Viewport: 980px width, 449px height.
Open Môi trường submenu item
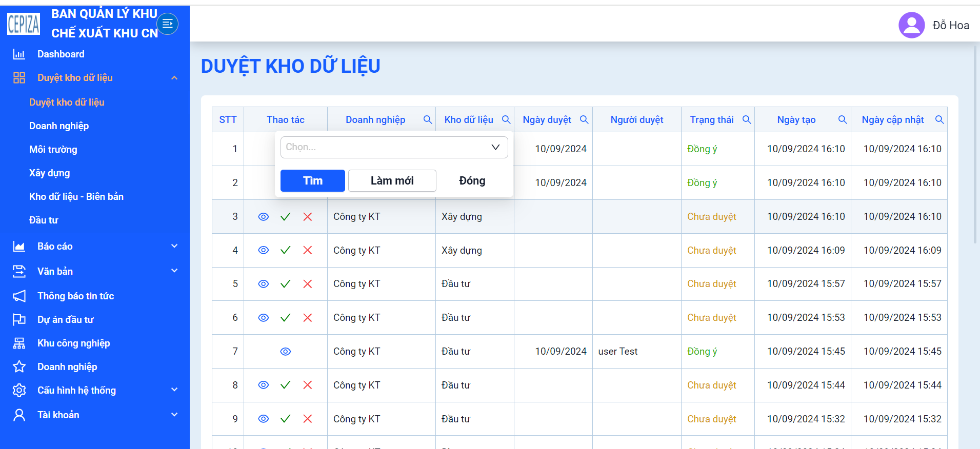point(53,150)
